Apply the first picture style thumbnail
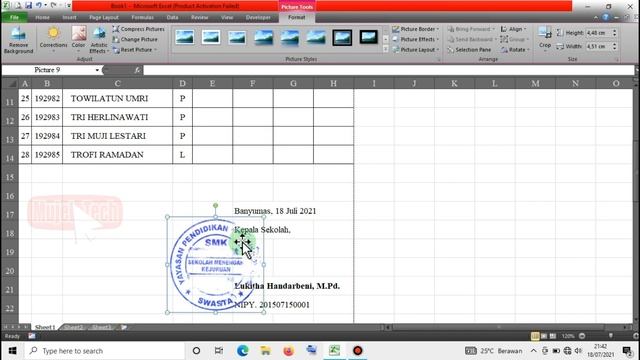 (185, 37)
